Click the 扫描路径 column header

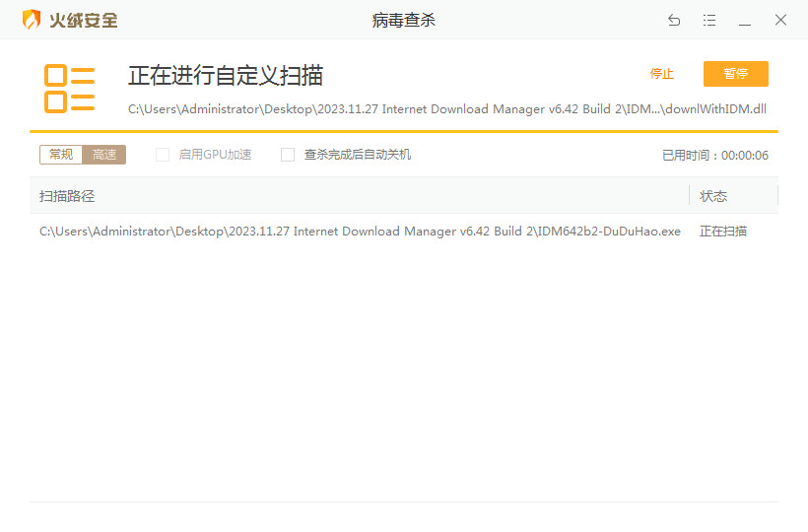pos(360,196)
